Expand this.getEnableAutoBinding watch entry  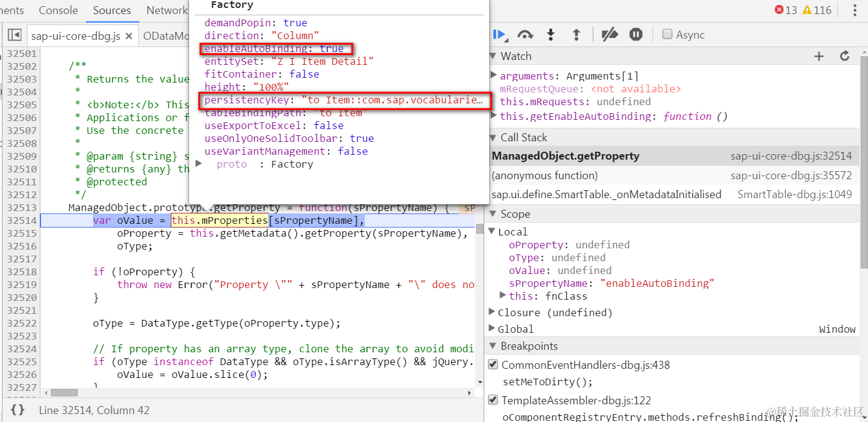pyautogui.click(x=494, y=116)
